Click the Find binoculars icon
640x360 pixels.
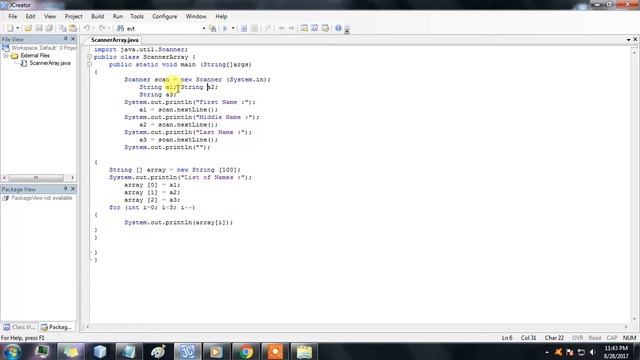point(120,28)
